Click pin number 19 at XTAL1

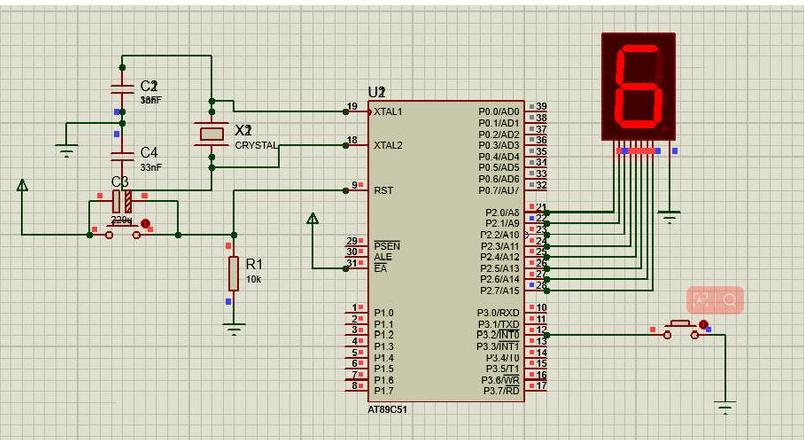click(x=352, y=107)
